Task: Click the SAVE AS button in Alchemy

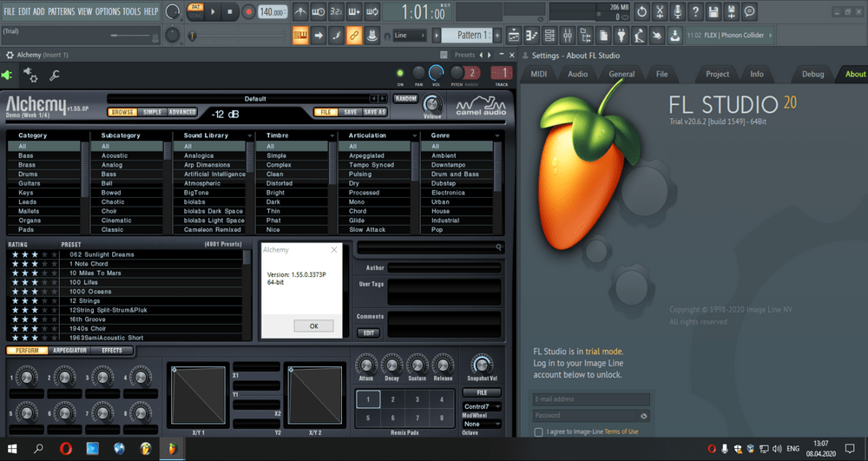Action: coord(375,112)
